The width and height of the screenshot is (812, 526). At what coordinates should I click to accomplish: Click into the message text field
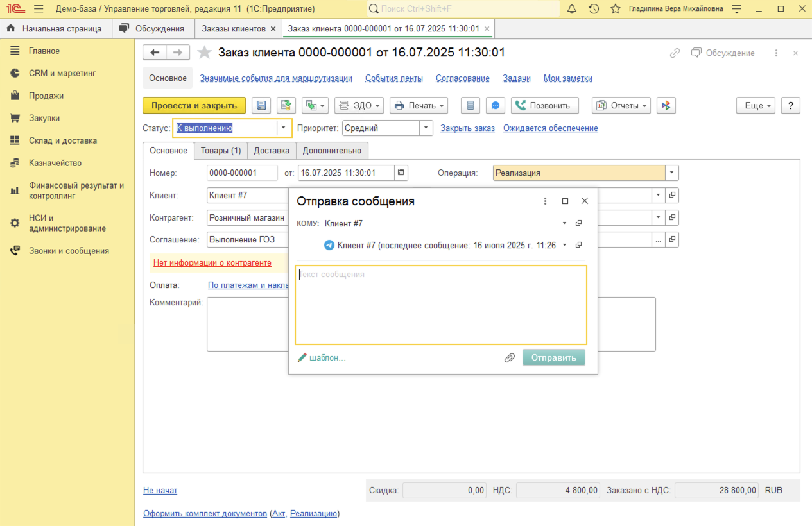click(440, 305)
